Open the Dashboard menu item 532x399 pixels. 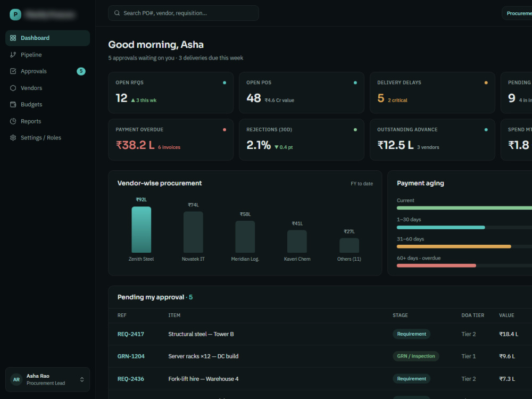47,38
